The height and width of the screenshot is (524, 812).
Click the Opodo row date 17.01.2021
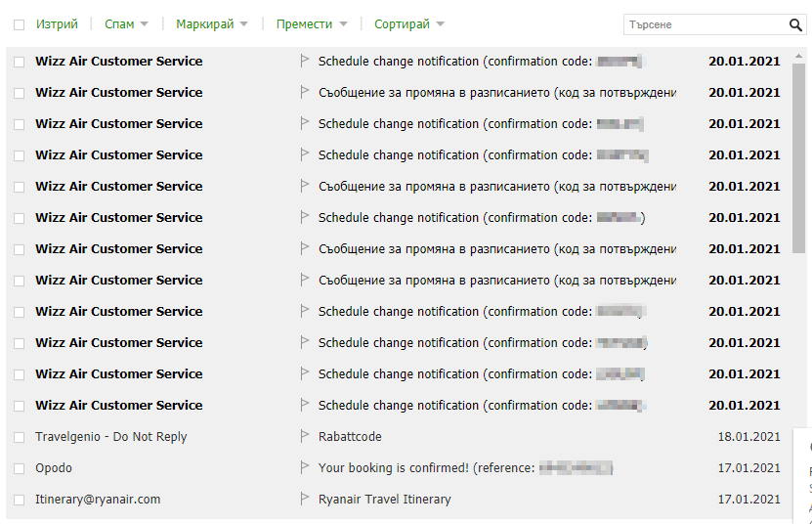click(748, 468)
